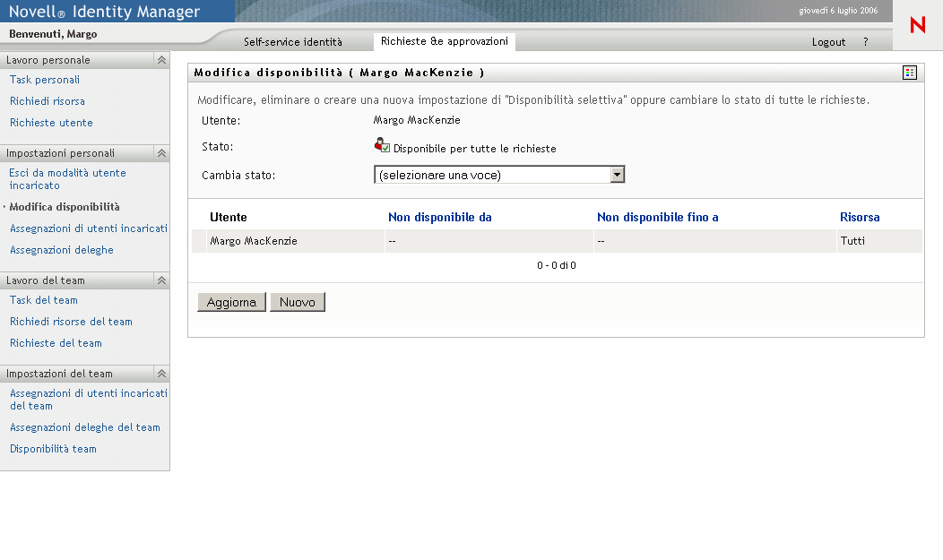This screenshot has height=560, width=943.
Task: Collapse the Impostazioni del team section
Action: [x=161, y=374]
